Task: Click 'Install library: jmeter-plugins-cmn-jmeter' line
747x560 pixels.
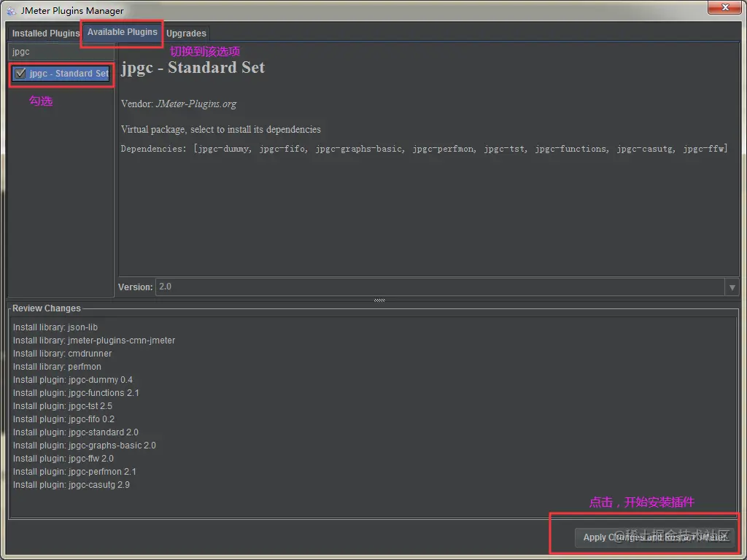Action: pyautogui.click(x=94, y=341)
